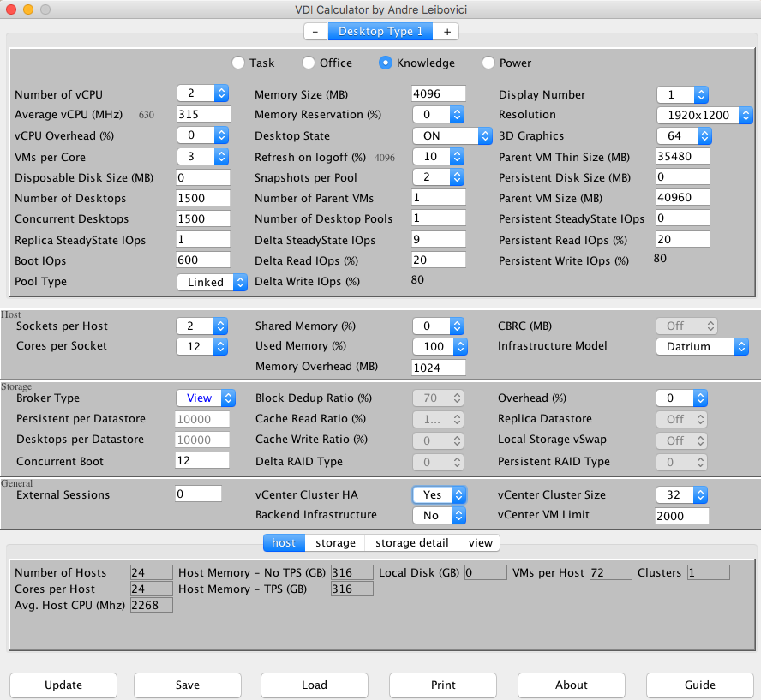
Task: Click the Number of Desktops input field
Action: [x=203, y=198]
